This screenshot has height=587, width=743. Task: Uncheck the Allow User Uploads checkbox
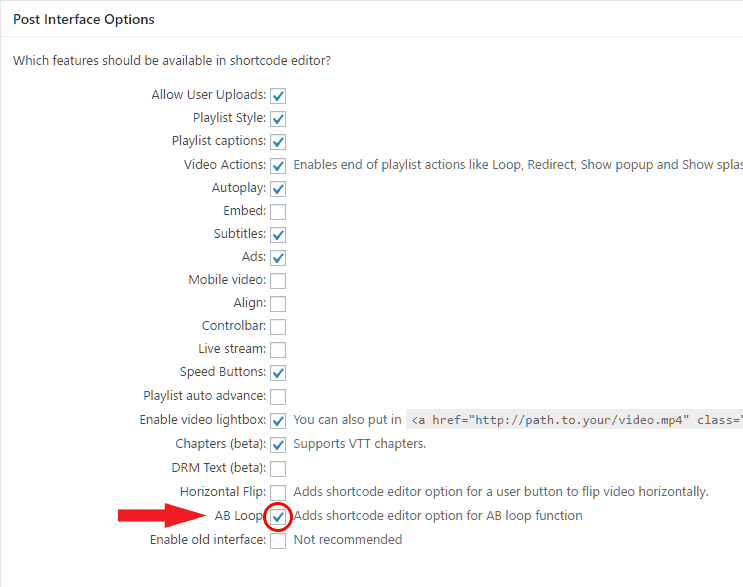[278, 96]
